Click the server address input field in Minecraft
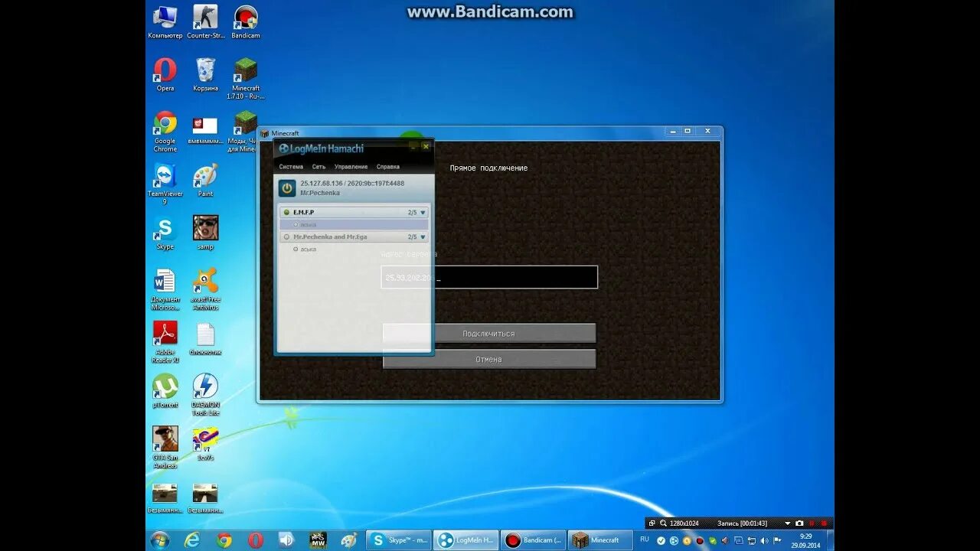 coord(489,277)
